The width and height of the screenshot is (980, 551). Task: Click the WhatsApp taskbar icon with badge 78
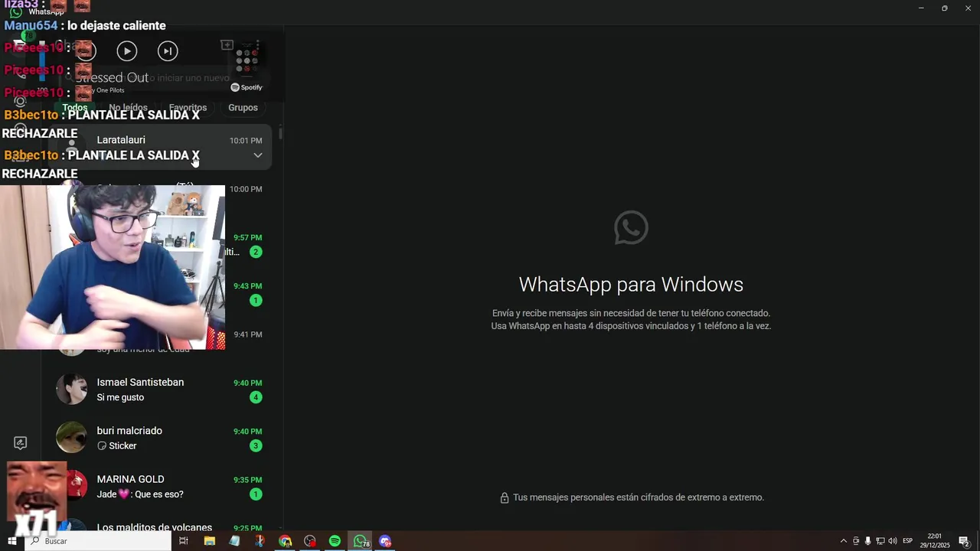(x=360, y=541)
